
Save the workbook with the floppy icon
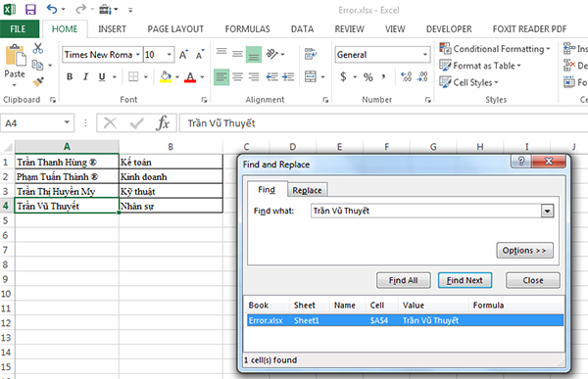click(30, 9)
